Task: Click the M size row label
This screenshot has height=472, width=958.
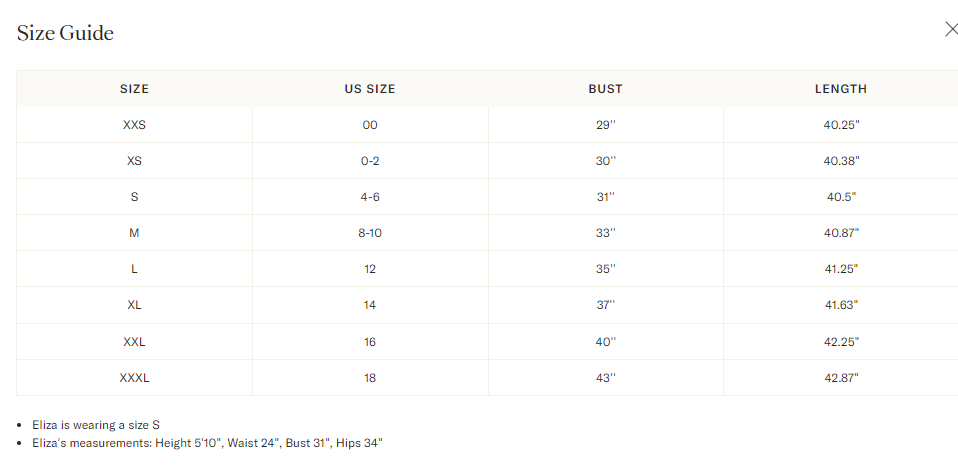Action: 134,233
